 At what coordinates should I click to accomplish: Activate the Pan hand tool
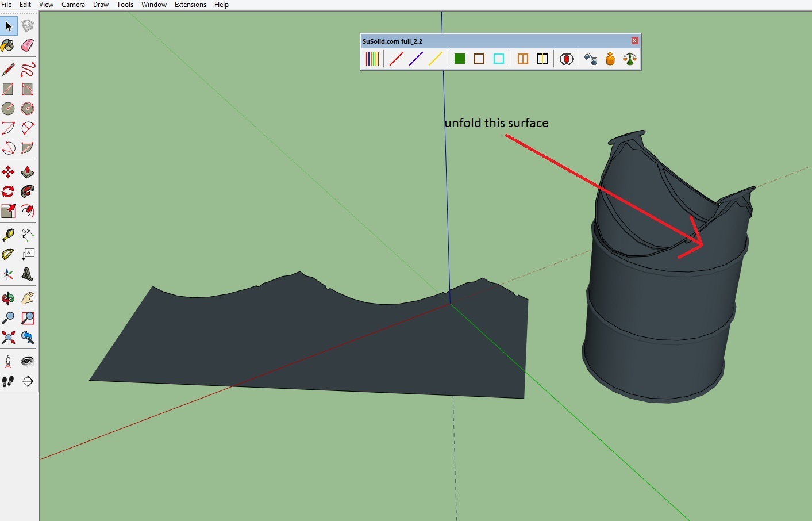tap(28, 298)
